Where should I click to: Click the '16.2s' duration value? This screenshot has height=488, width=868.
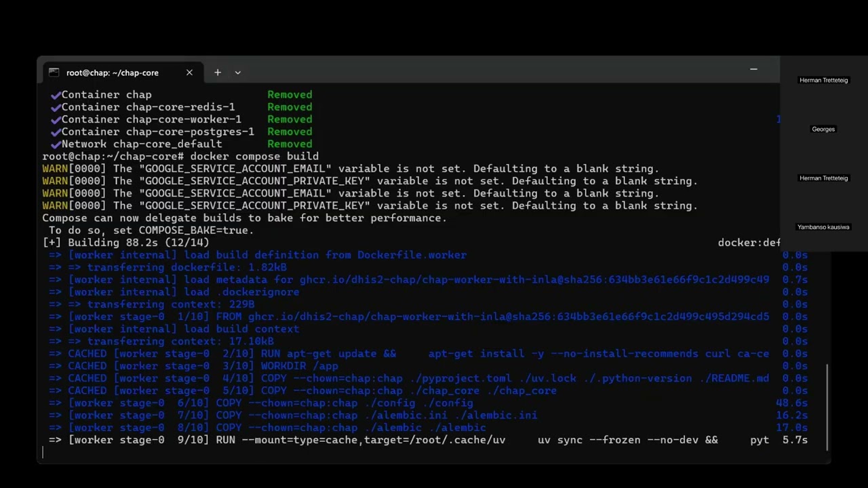pos(791,415)
